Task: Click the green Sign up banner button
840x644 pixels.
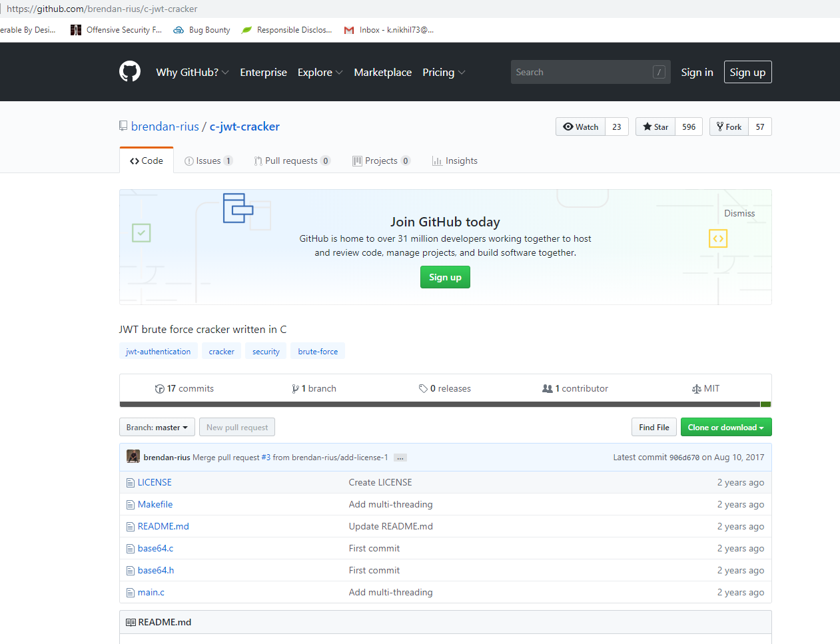Action: click(x=445, y=278)
